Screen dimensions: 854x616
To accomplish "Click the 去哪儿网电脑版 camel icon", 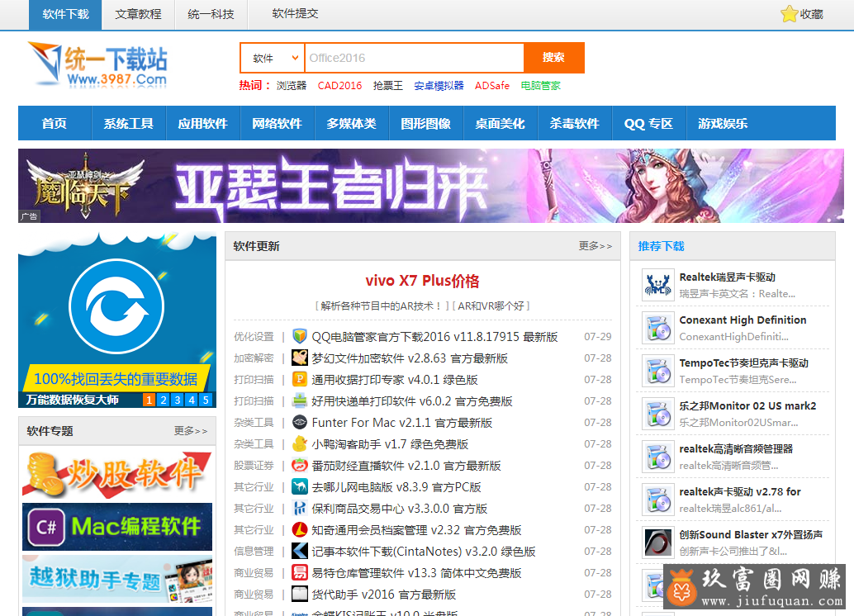I will coord(300,486).
